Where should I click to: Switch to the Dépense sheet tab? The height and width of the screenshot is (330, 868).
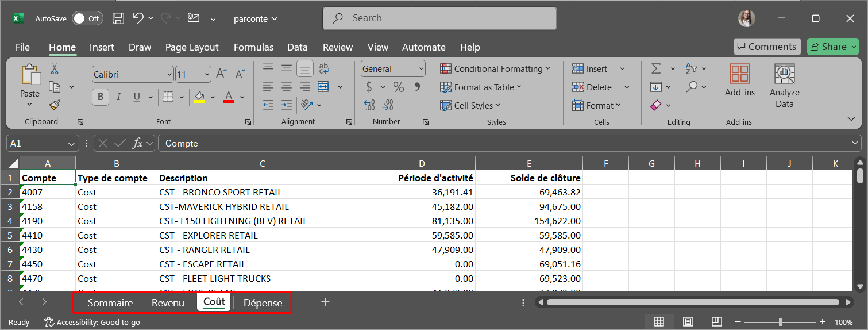pos(263,302)
